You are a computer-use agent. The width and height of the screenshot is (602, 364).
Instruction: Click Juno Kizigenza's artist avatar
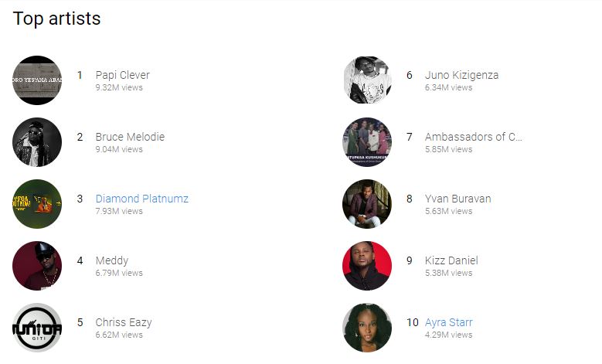[x=367, y=80]
